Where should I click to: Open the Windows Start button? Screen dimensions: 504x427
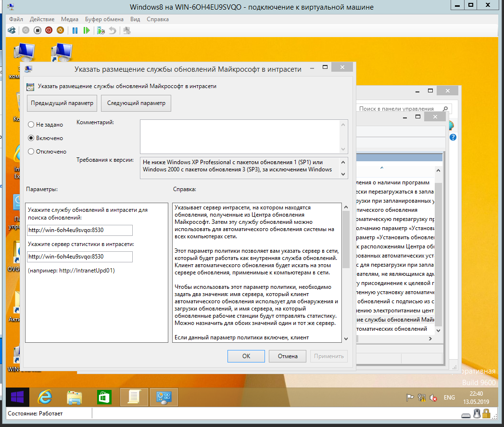click(17, 398)
